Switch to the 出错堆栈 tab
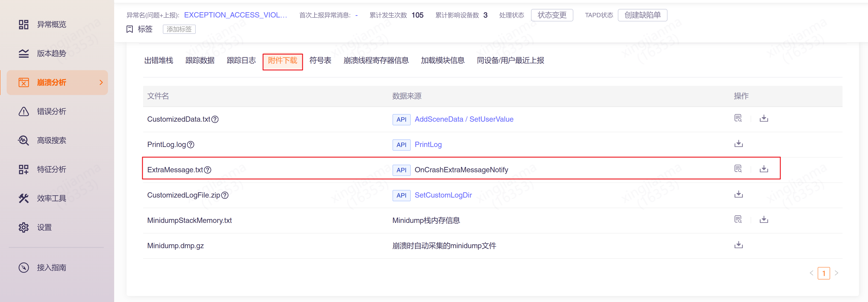 pyautogui.click(x=158, y=60)
